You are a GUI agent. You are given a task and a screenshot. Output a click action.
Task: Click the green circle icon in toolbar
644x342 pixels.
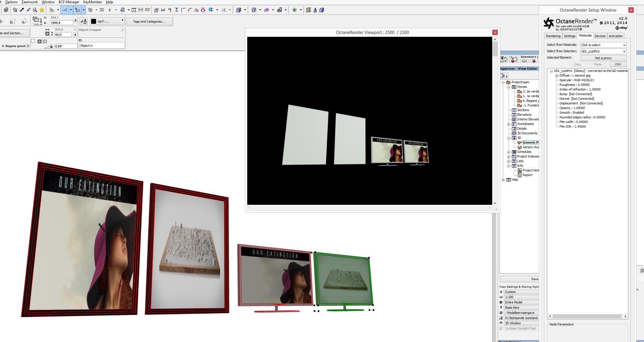(x=295, y=10)
